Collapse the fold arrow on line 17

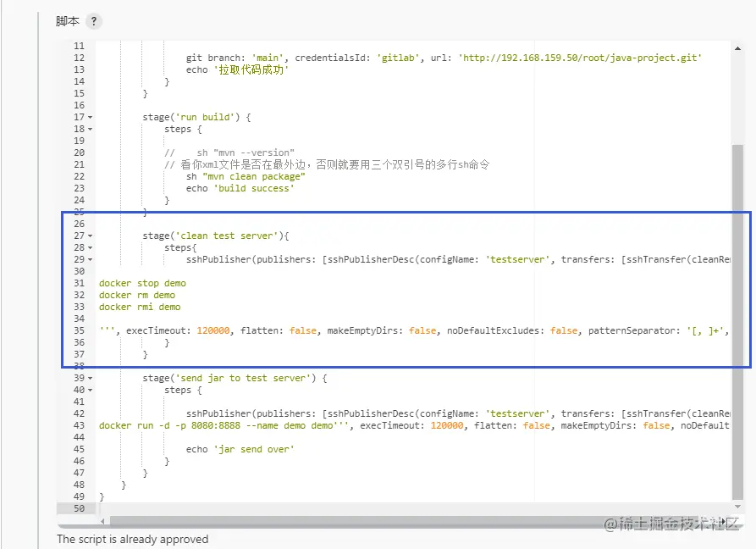90,117
